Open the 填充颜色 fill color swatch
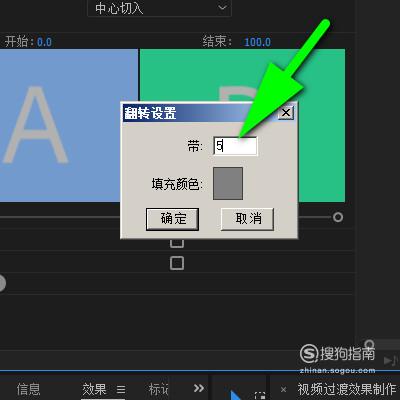Viewport: 400px width, 400px height. [228, 184]
